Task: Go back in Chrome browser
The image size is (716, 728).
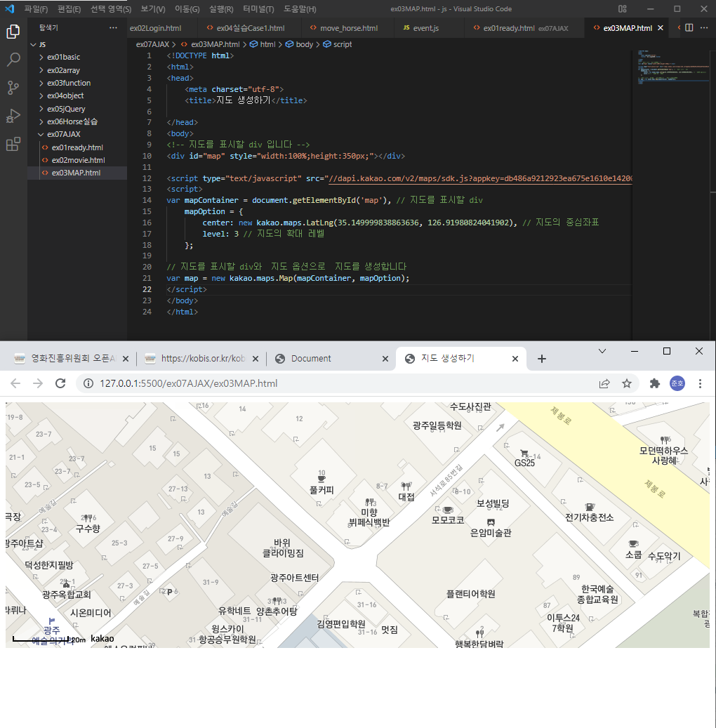Action: [15, 383]
